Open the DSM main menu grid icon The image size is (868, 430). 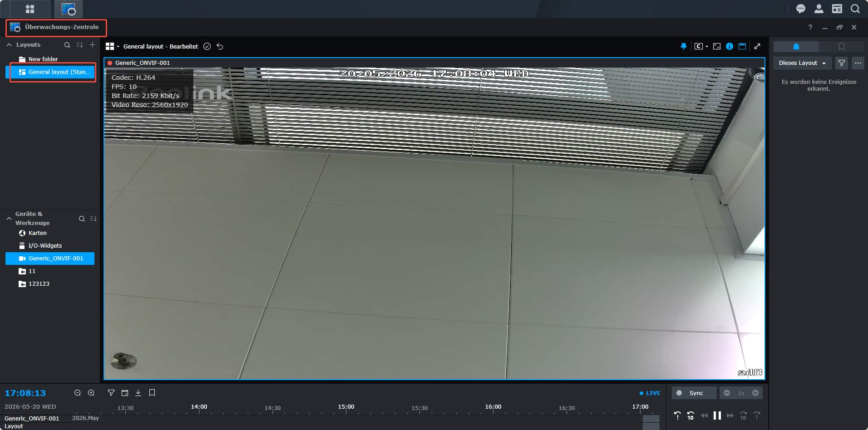[x=30, y=9]
